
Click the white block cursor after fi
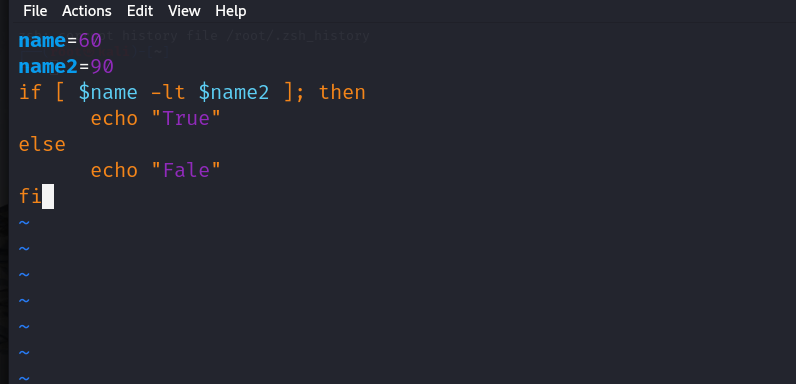click(48, 197)
